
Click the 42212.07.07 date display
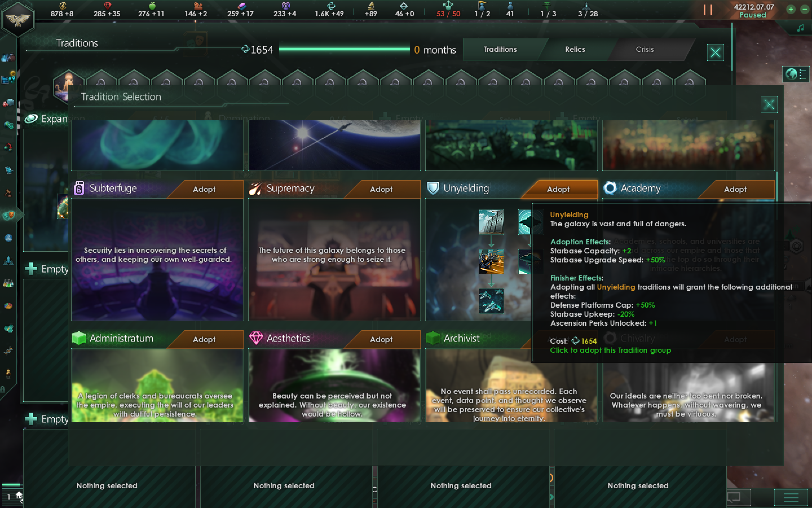point(754,7)
